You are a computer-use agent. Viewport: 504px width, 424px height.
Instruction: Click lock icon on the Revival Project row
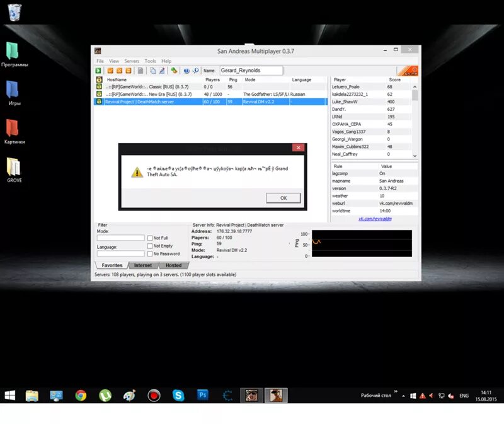pos(99,101)
